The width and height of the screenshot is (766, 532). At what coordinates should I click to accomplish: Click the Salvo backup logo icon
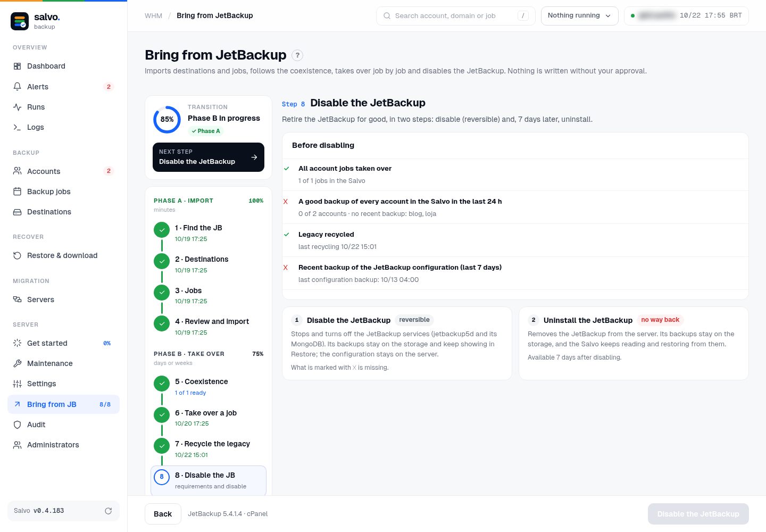coord(20,21)
